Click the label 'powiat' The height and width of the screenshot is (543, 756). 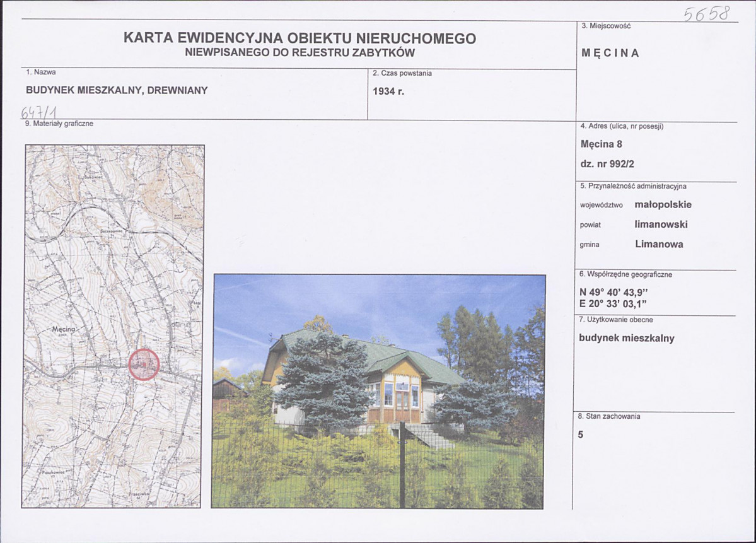pyautogui.click(x=590, y=225)
